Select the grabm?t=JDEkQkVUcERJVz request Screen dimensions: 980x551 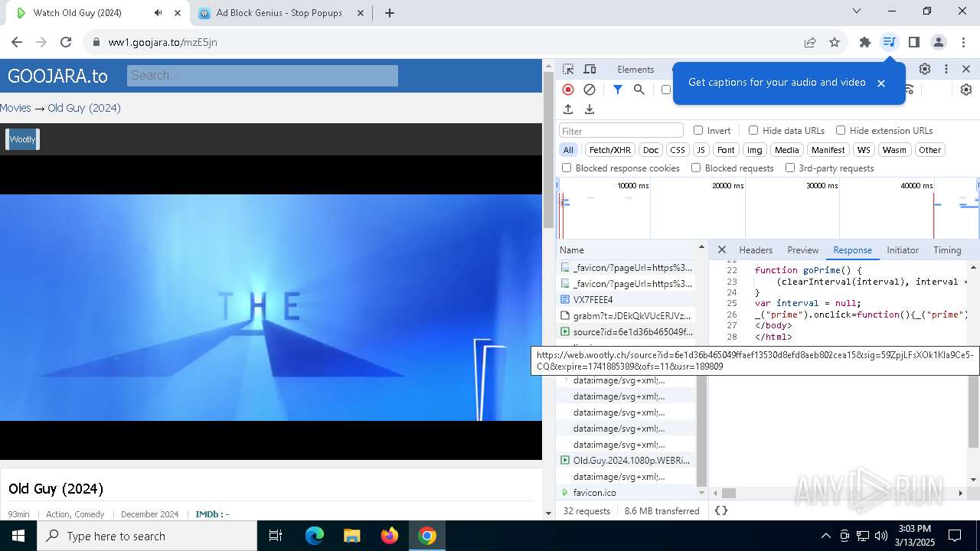[626, 315]
